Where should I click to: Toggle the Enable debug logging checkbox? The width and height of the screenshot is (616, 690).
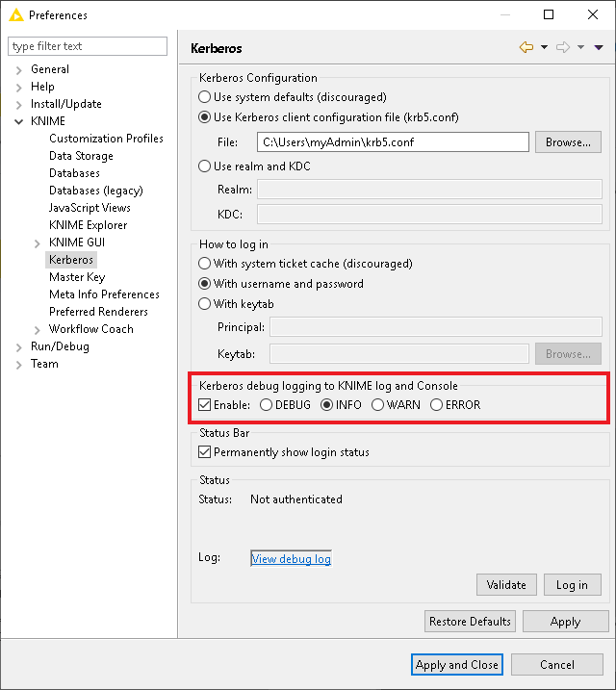pos(205,404)
